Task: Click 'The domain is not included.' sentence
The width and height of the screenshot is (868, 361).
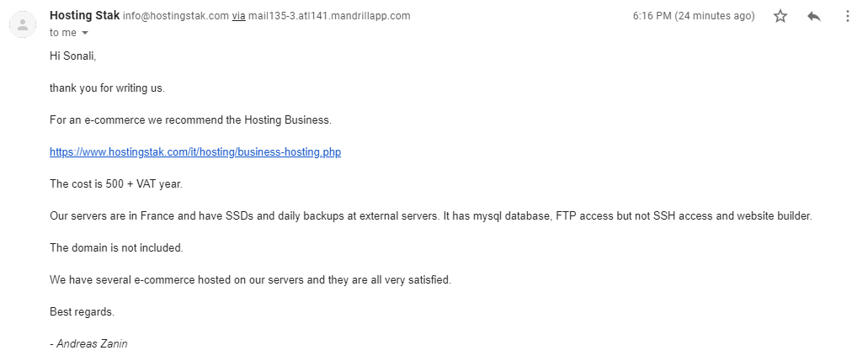Action: [116, 248]
